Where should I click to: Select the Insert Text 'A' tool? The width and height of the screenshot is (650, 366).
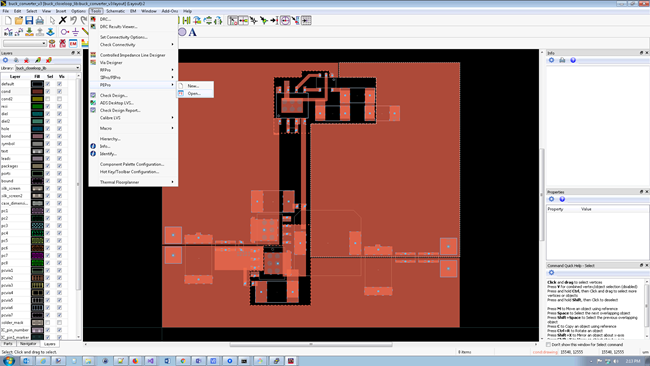coord(192,32)
